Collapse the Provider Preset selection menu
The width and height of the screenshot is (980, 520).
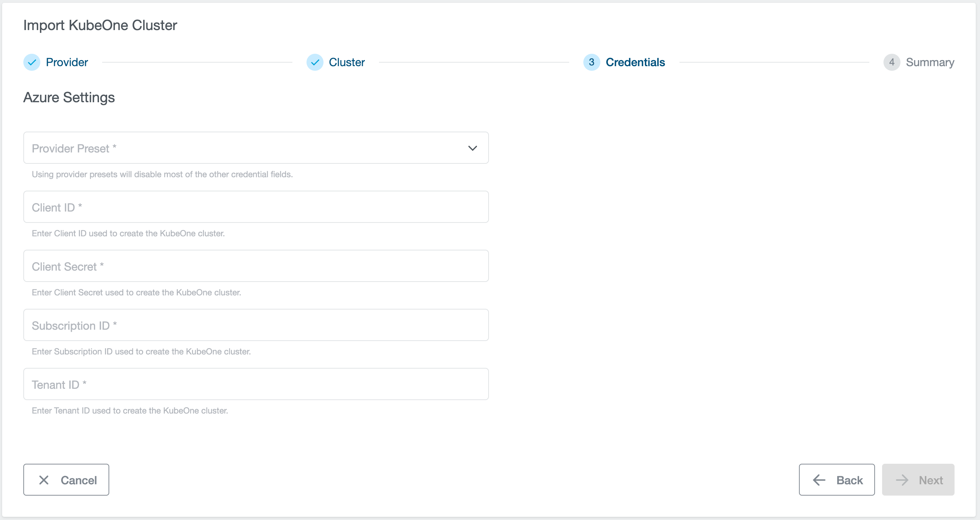point(473,148)
